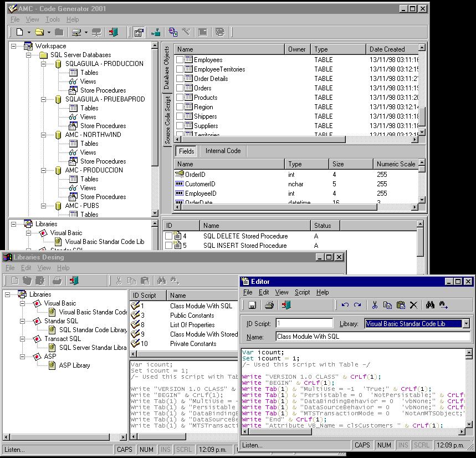Click the Owner column header
Screen dimensions: 476x458
coord(296,49)
